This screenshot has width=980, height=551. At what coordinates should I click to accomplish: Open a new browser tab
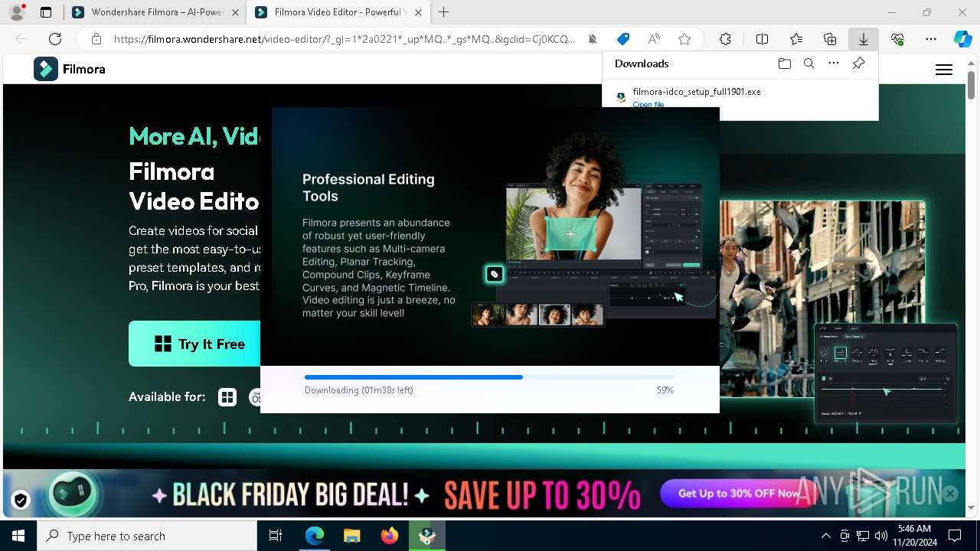point(444,12)
